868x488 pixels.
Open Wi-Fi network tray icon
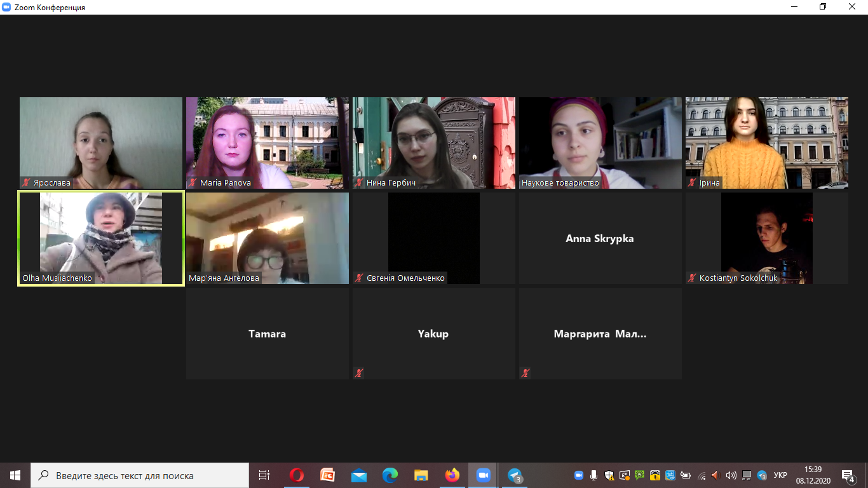[x=702, y=475]
